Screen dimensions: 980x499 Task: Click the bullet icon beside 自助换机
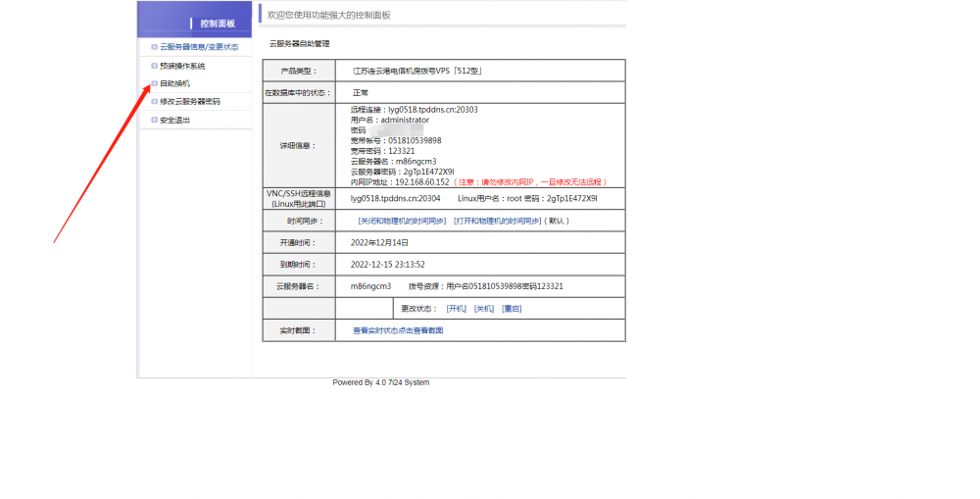(x=155, y=83)
